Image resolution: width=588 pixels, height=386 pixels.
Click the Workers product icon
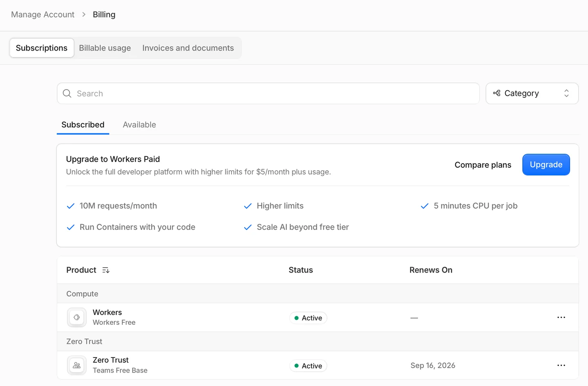point(77,317)
